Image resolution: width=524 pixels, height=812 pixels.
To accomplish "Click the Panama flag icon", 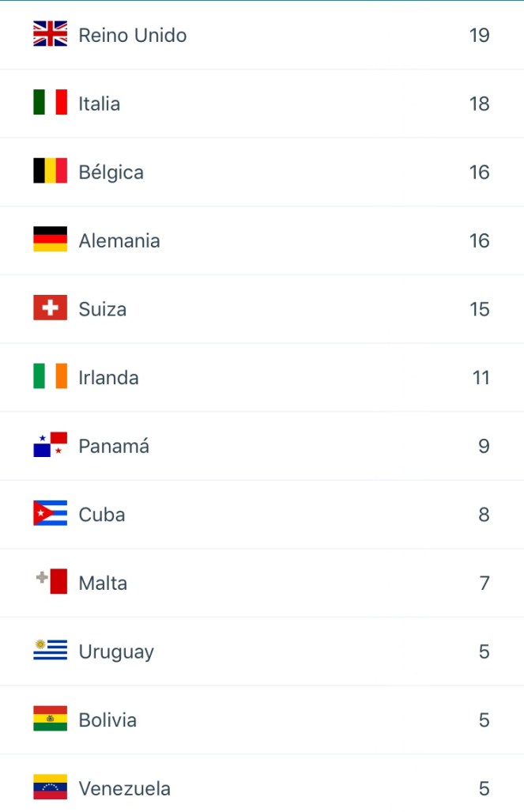I will (50, 445).
